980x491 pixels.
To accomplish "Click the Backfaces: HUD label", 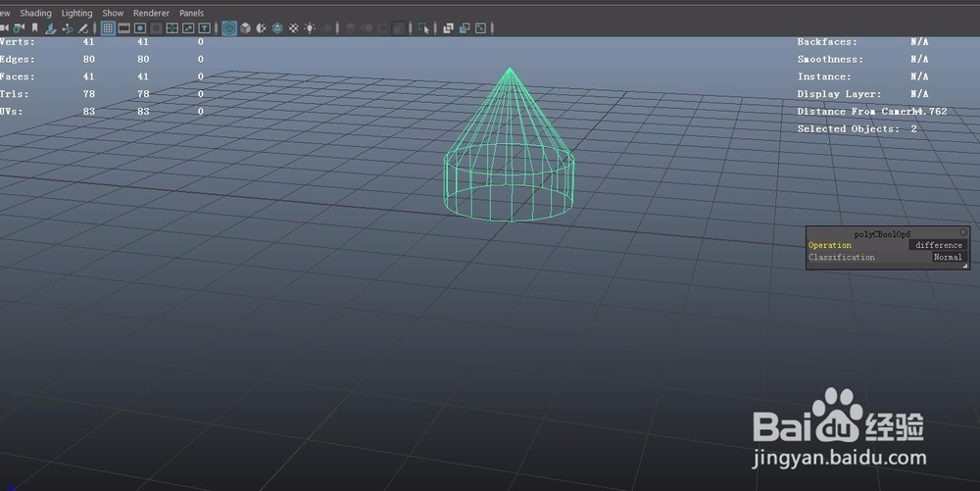I will click(x=827, y=42).
